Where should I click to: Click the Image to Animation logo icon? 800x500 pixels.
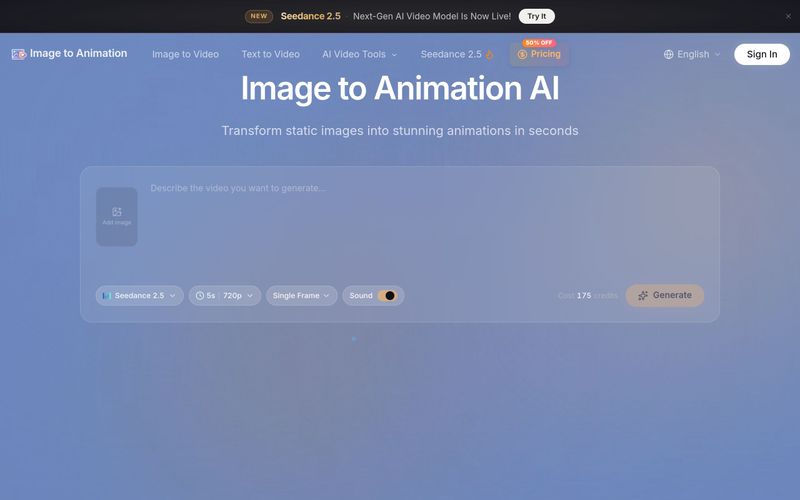point(18,54)
